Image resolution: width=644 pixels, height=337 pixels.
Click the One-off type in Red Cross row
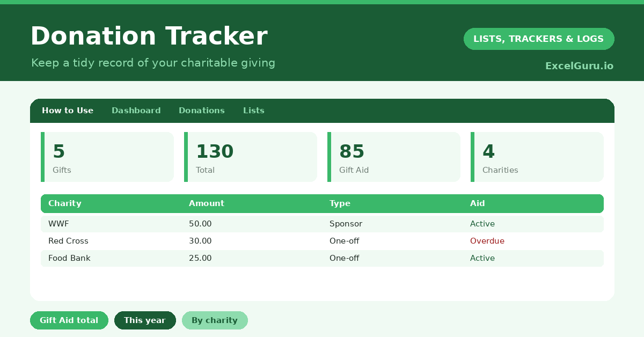point(344,241)
